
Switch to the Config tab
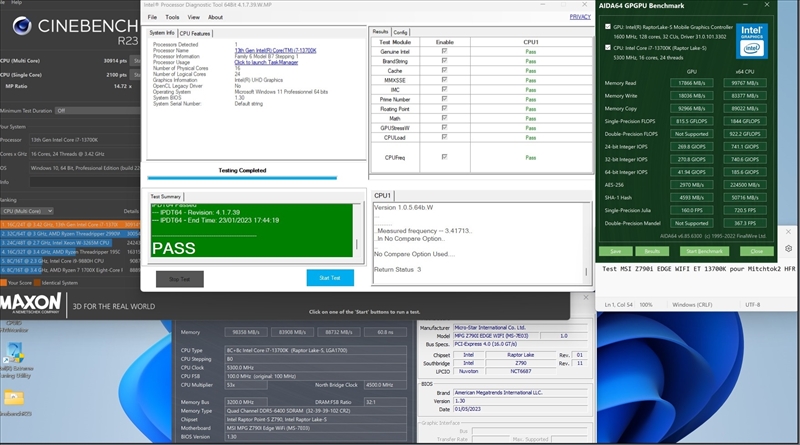pyautogui.click(x=400, y=32)
